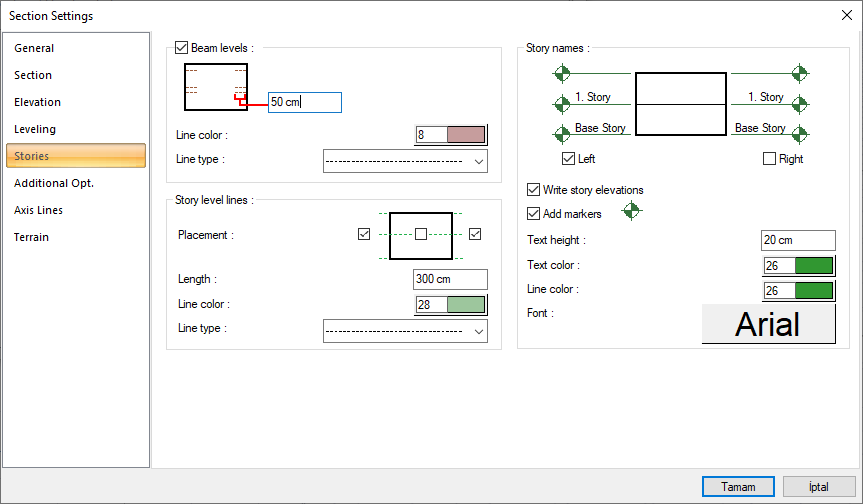The width and height of the screenshot is (863, 504).
Task: Open the Arial font selection button
Action: (x=768, y=324)
